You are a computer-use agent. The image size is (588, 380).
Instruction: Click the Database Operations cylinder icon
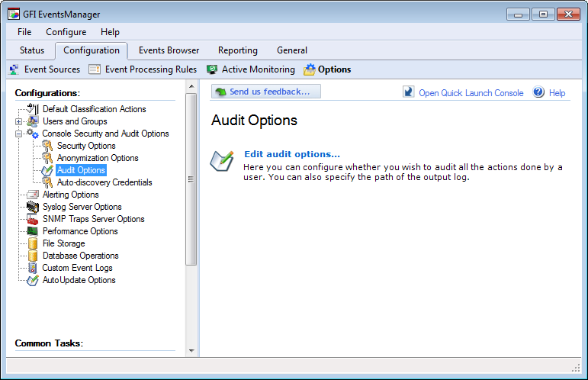point(33,256)
